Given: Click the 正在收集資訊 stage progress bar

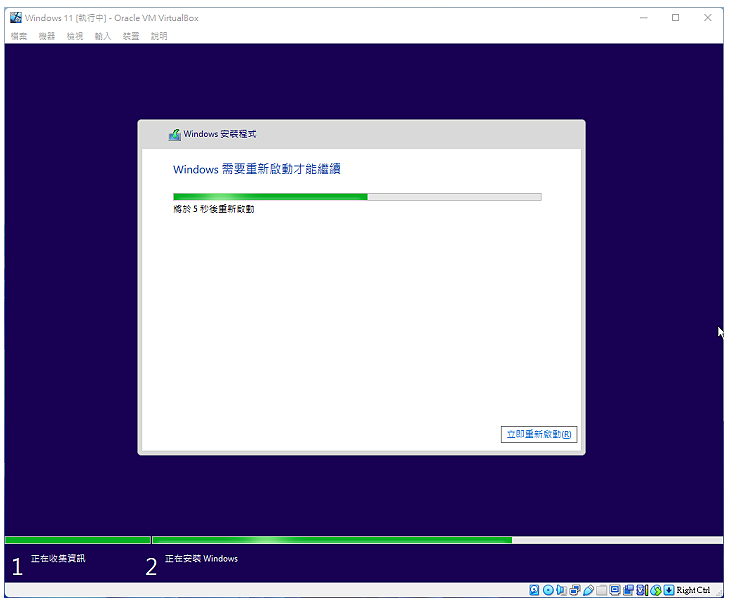Looking at the screenshot, I should pyautogui.click(x=78, y=540).
